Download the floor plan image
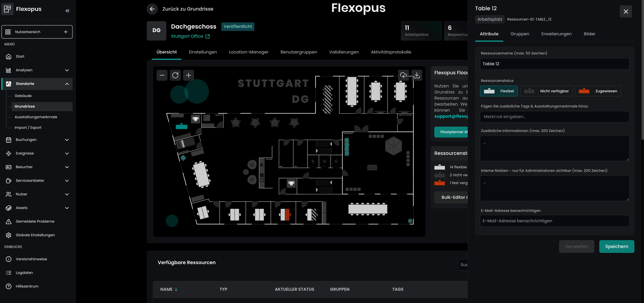The height and width of the screenshot is (303, 644). [417, 75]
